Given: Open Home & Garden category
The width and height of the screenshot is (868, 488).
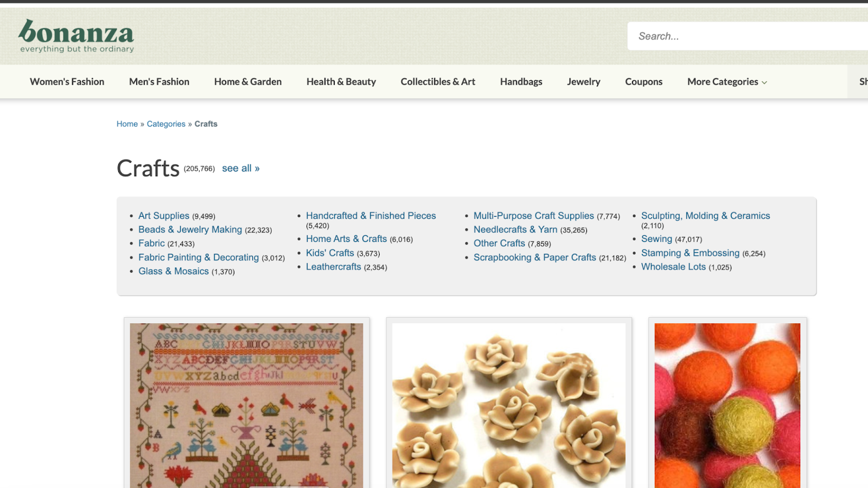Looking at the screenshot, I should click(x=248, y=82).
